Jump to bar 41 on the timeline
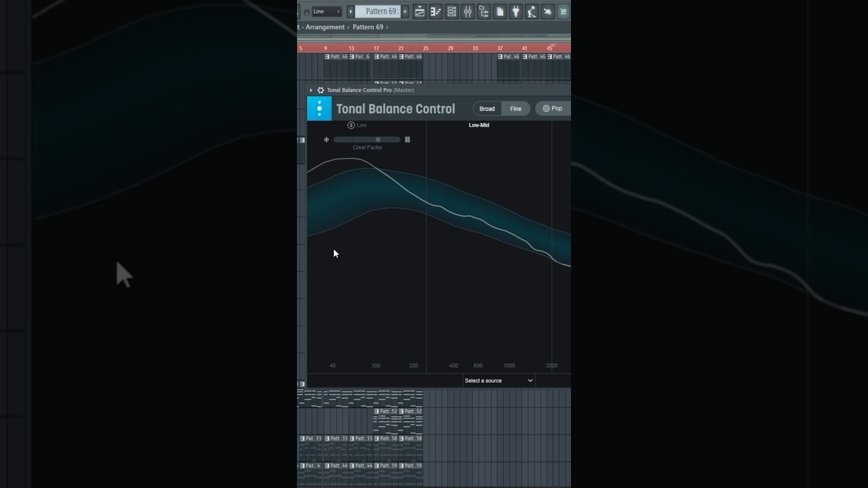 tap(525, 48)
